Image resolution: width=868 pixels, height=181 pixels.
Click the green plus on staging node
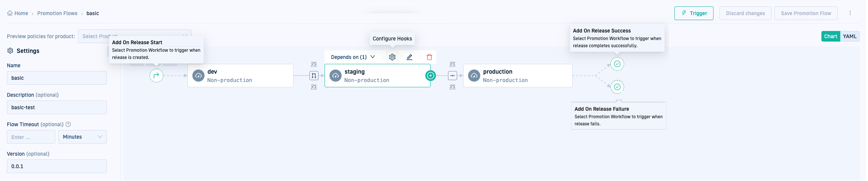point(431,76)
